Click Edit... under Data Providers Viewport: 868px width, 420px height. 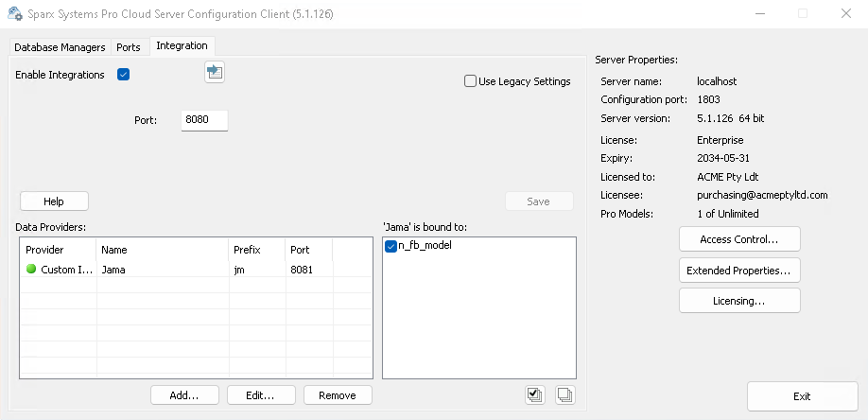click(261, 394)
